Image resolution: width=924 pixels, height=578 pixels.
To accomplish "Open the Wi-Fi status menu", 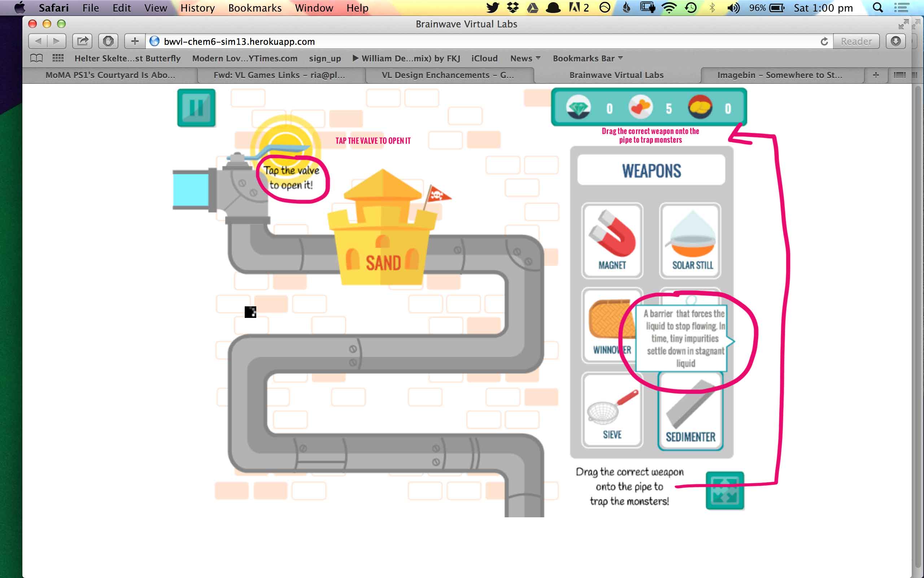I will click(669, 8).
